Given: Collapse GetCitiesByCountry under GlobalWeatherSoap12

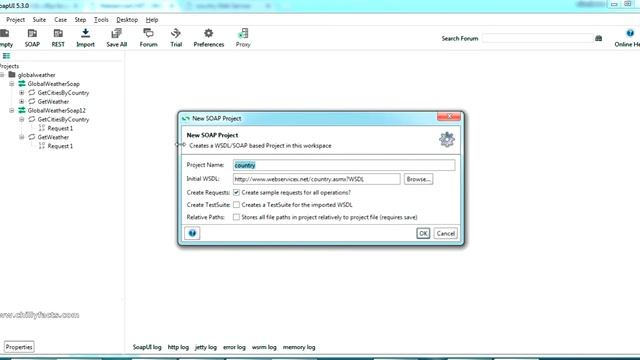Looking at the screenshot, I should (22, 119).
